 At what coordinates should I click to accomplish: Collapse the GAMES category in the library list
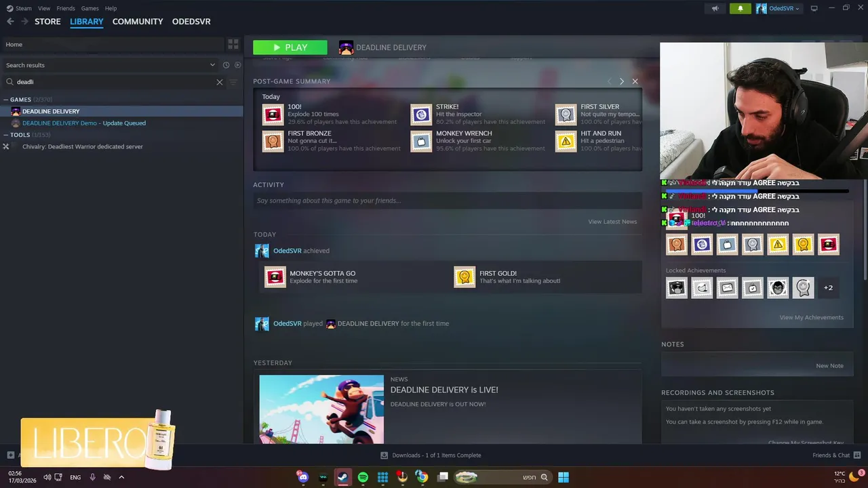coord(6,100)
